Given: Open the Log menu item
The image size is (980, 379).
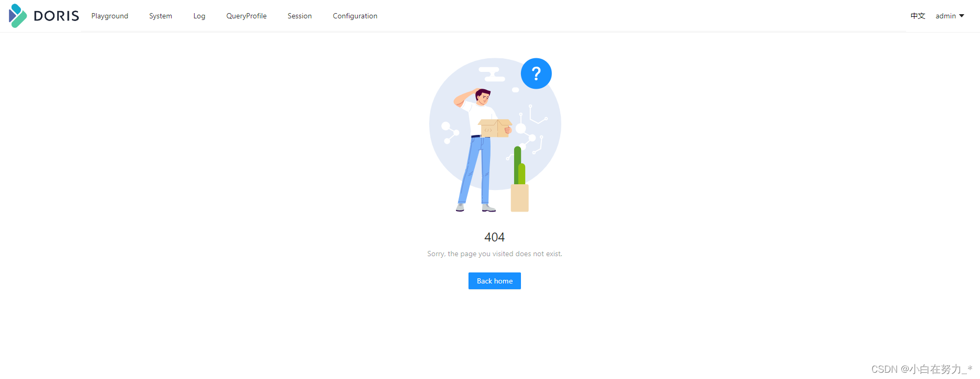Looking at the screenshot, I should (199, 16).
